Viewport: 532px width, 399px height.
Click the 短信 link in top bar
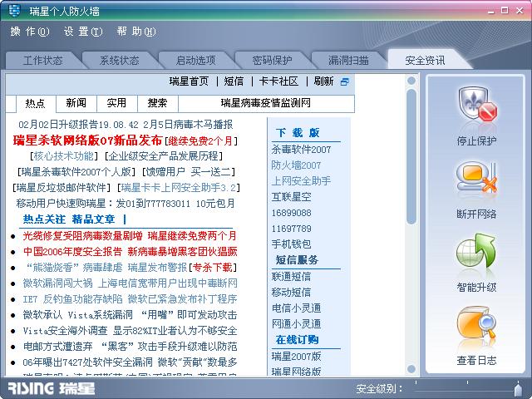pos(234,81)
